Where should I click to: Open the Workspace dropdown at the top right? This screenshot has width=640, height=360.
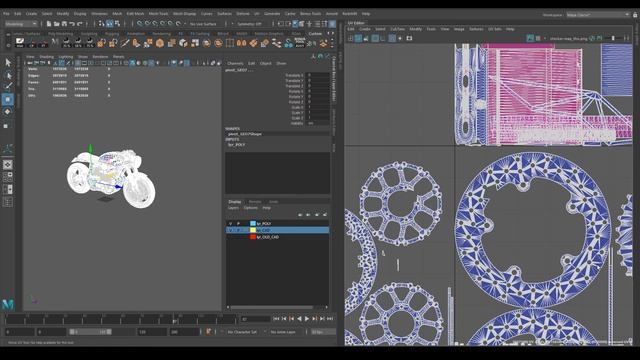pos(598,15)
